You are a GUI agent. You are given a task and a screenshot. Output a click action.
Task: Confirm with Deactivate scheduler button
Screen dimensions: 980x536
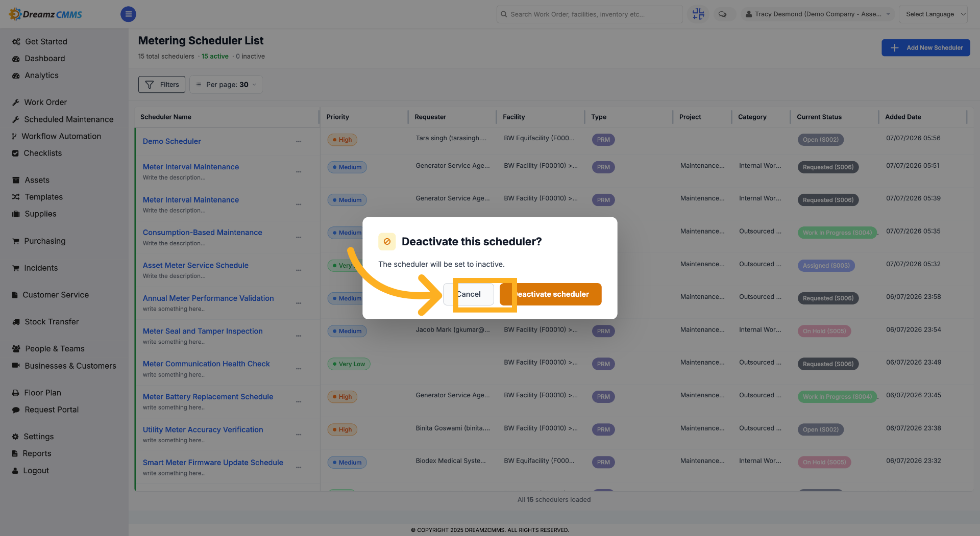click(551, 294)
